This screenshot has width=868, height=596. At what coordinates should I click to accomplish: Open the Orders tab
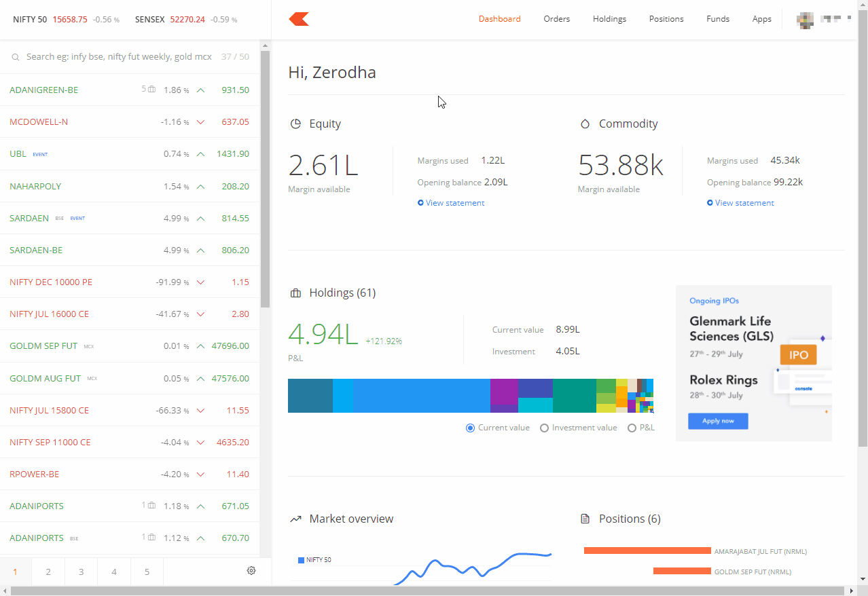tap(556, 19)
